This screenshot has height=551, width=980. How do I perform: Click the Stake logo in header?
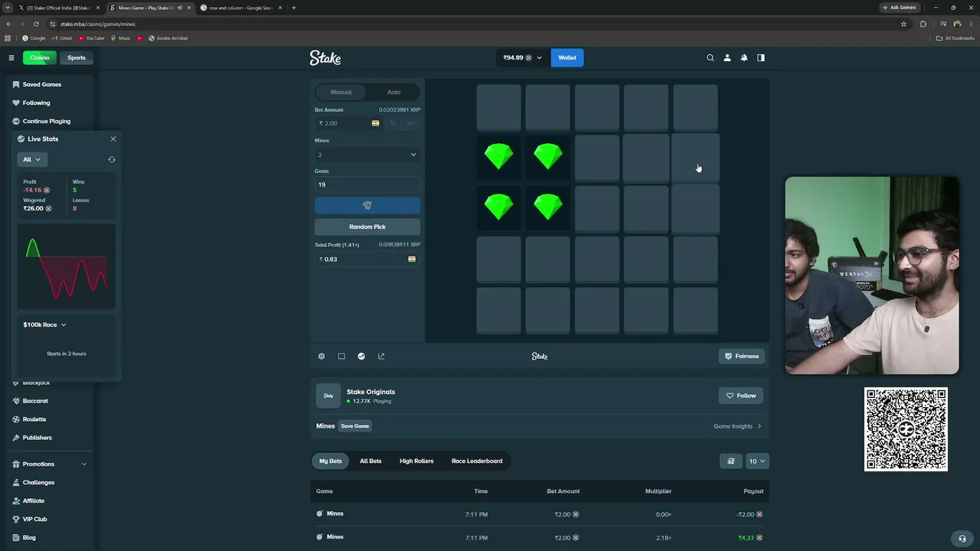325,57
